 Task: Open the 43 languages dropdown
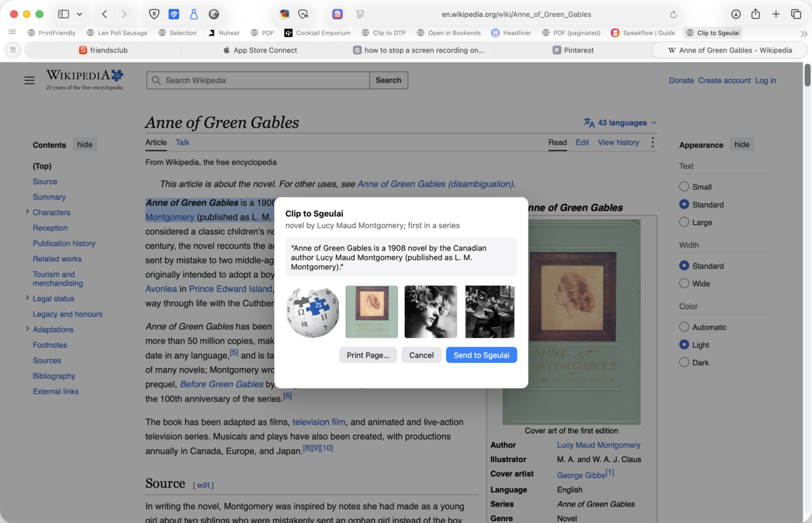[x=620, y=122]
